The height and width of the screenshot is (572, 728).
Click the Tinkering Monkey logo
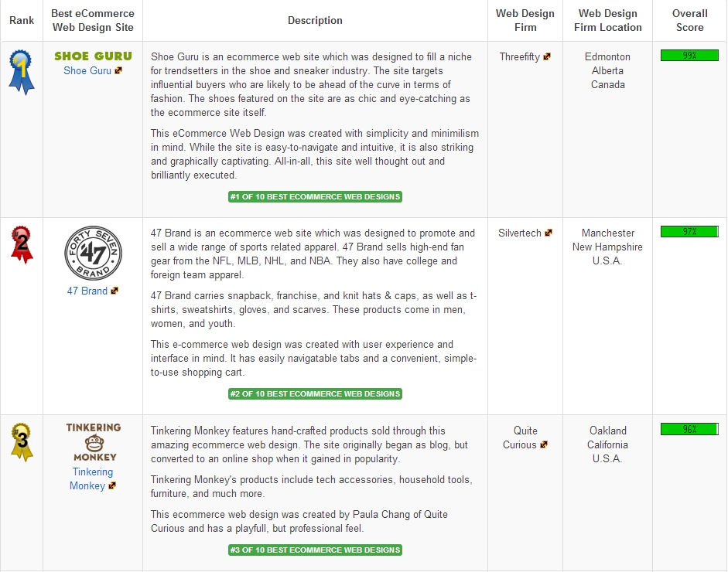93,442
